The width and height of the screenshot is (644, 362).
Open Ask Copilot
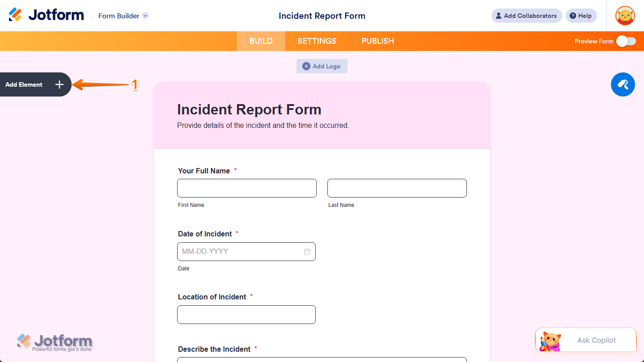(586, 340)
